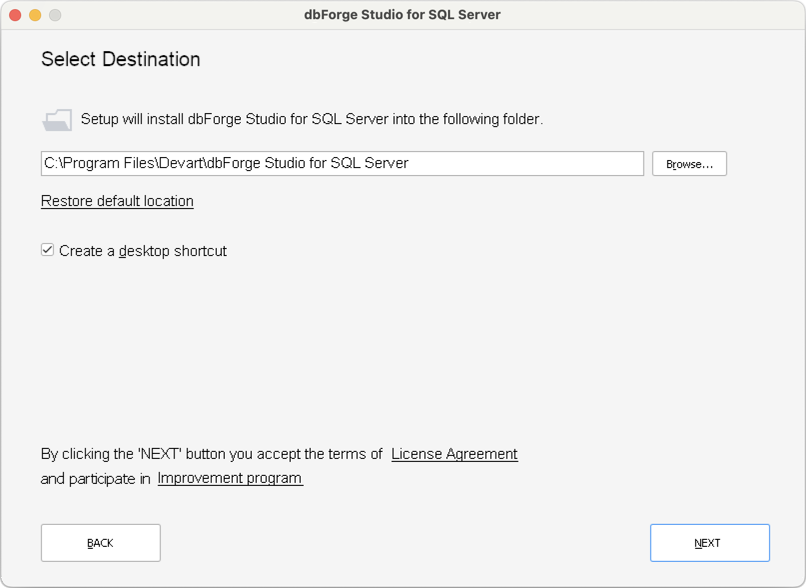Place cursor after 'SQL Server' in path
The image size is (806, 588).
410,163
